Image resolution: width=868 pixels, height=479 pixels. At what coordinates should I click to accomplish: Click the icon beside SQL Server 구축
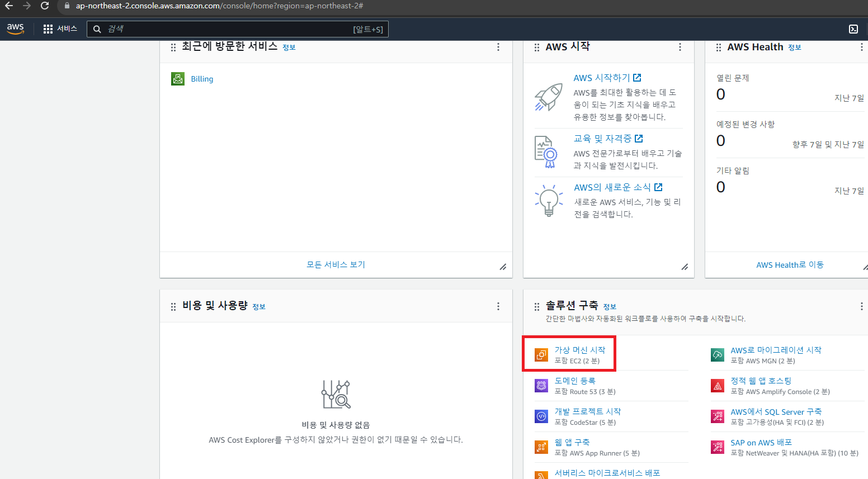tap(718, 416)
